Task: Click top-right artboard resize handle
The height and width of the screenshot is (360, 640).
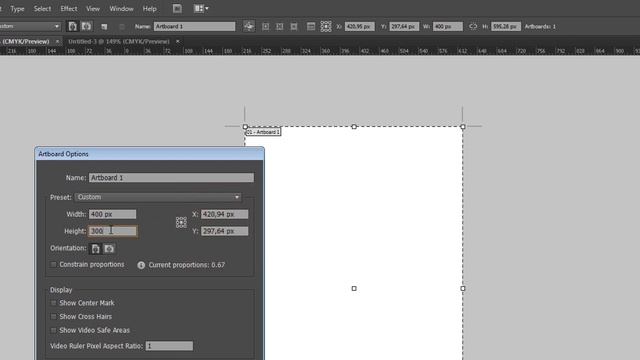Action: [463, 127]
